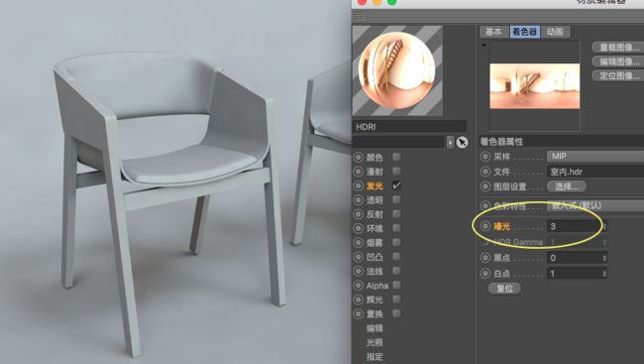Screen dimensions: 644x364
Task: Click the animation dot beside 烟雾
Action: click(358, 243)
